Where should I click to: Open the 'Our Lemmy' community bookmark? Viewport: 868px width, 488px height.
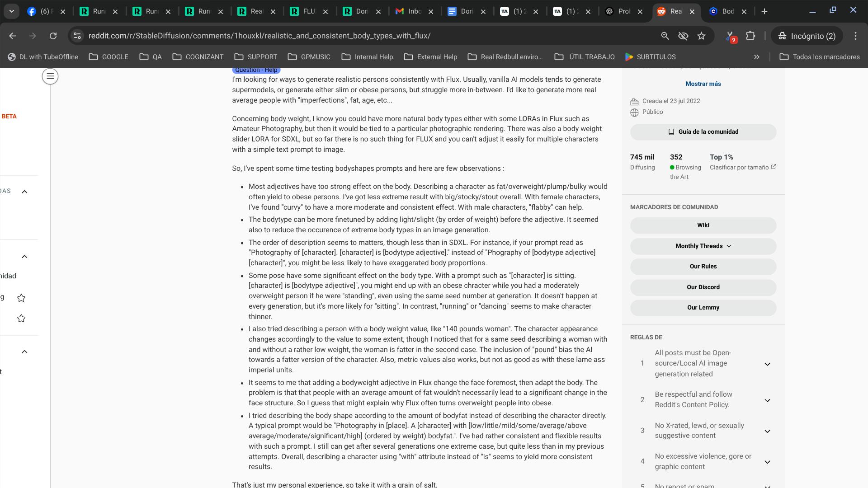click(703, 308)
